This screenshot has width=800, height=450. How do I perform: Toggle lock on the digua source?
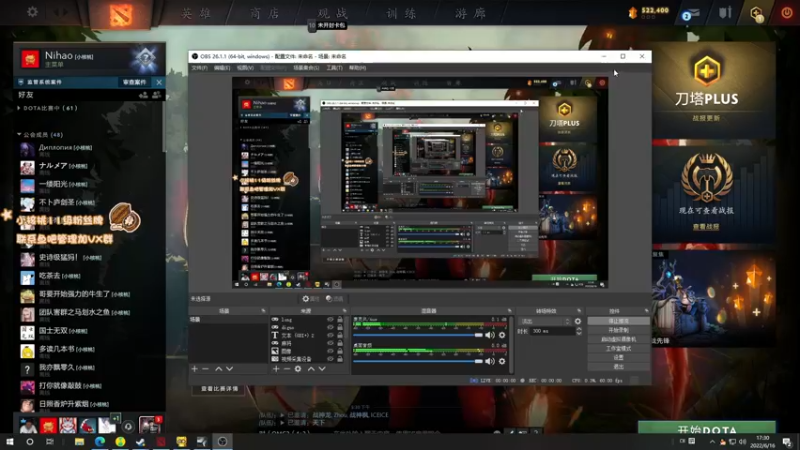click(x=340, y=328)
